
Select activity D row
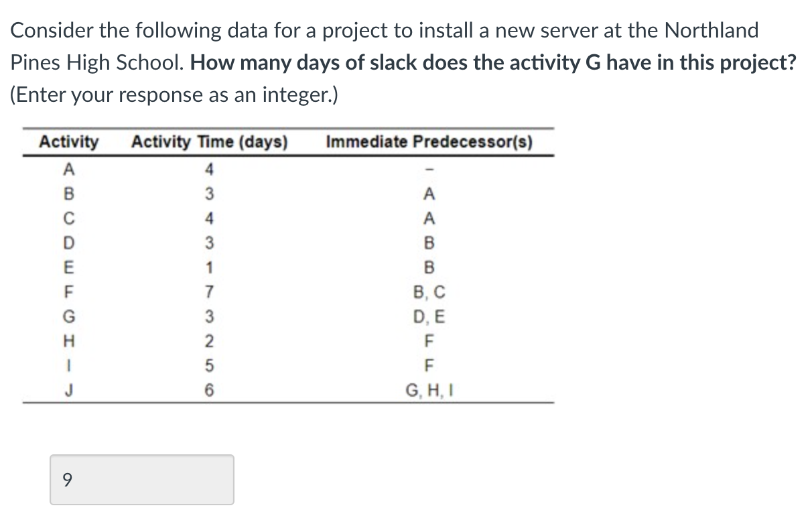[68, 241]
